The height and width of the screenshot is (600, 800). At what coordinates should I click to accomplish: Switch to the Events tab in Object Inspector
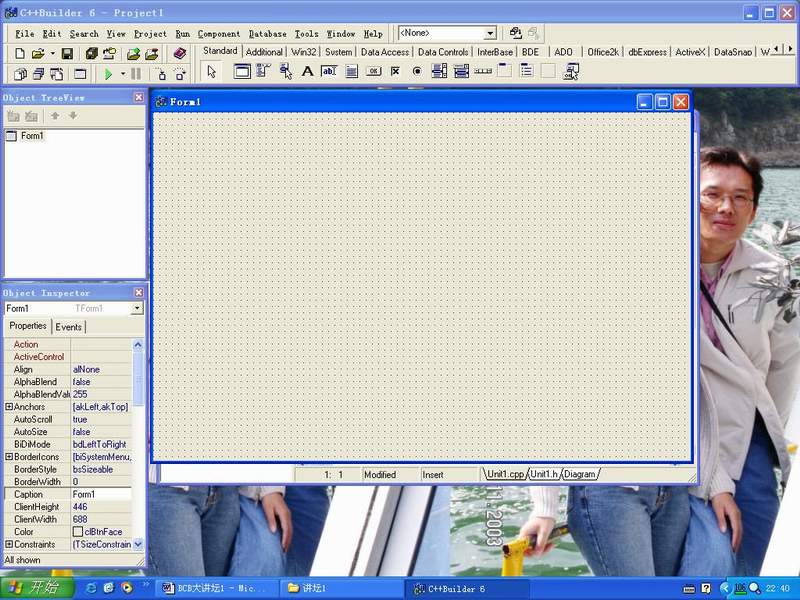[68, 327]
